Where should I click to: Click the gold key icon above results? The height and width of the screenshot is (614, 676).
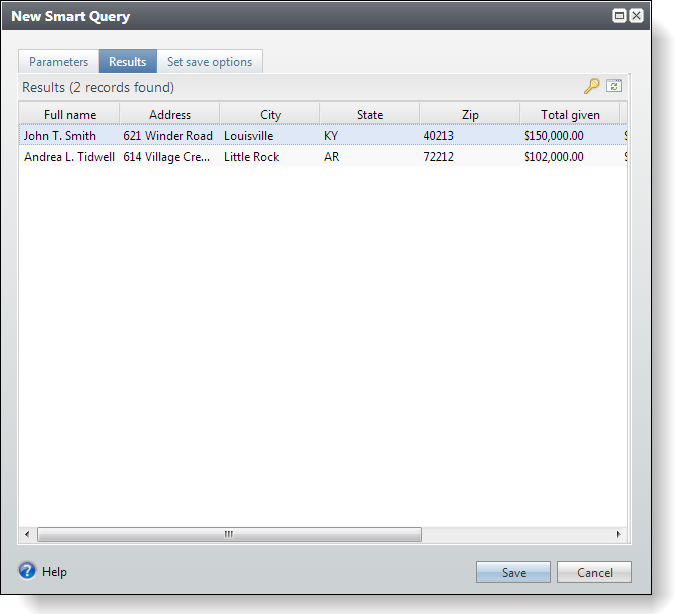(x=591, y=87)
